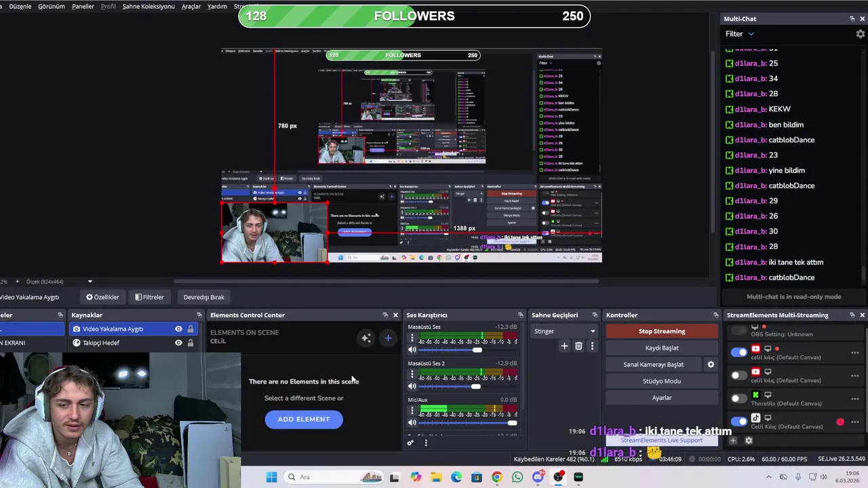This screenshot has height=488, width=868.
Task: Delete the selected scene transition
Action: (578, 346)
